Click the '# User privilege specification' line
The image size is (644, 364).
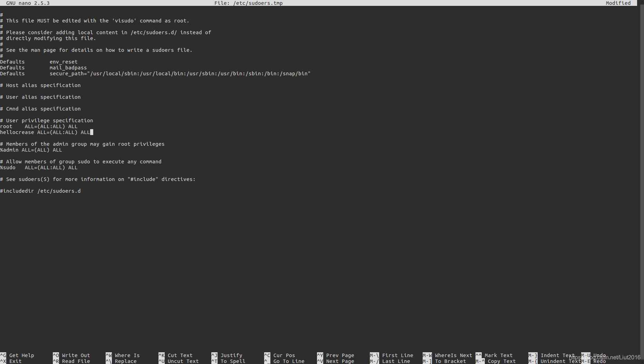[47, 121]
